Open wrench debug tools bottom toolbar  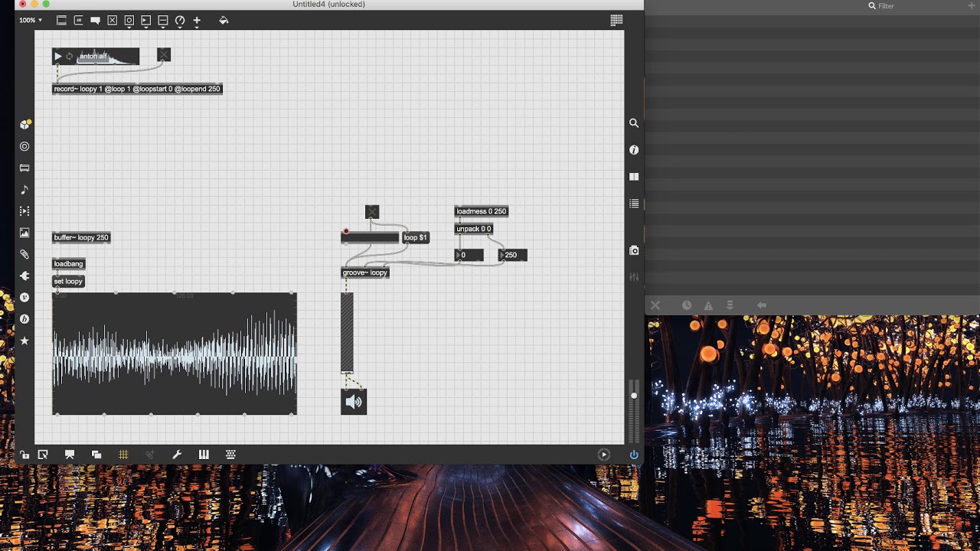(177, 455)
